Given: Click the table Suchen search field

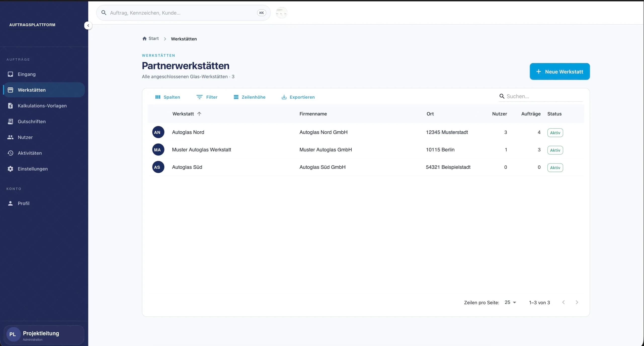Looking at the screenshot, I should [541, 96].
